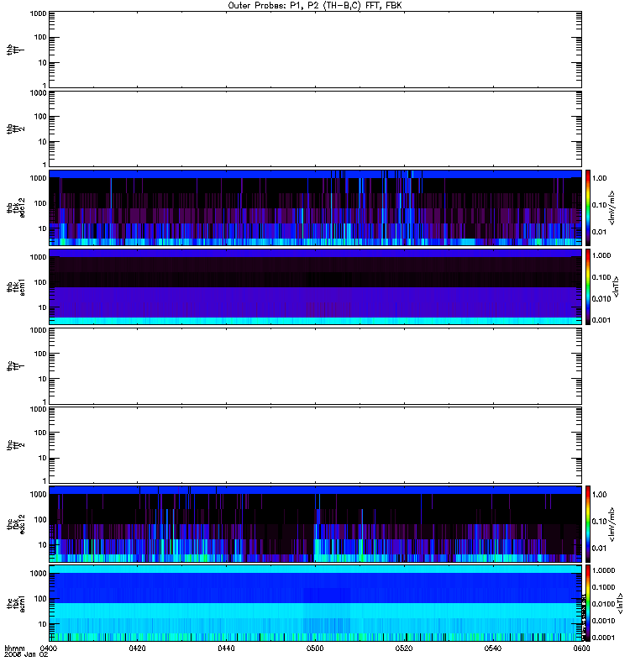Click the "<|mV/m|>" label beside thc edc12 color bar
Viewport: 630px width, 672px height.
tap(612, 524)
